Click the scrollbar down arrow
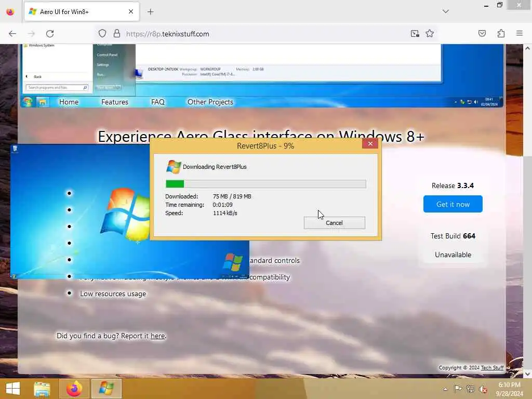Image resolution: width=532 pixels, height=399 pixels. click(x=528, y=374)
